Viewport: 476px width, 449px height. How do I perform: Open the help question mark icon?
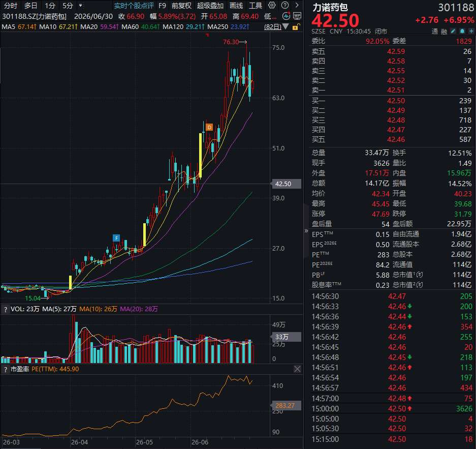(x=285, y=5)
